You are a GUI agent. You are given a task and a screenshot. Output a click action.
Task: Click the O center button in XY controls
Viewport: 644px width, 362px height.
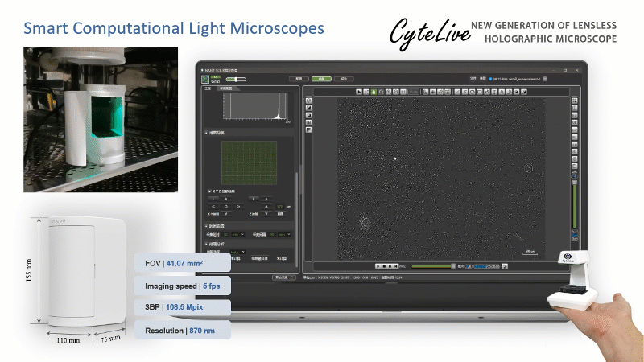[226, 207]
